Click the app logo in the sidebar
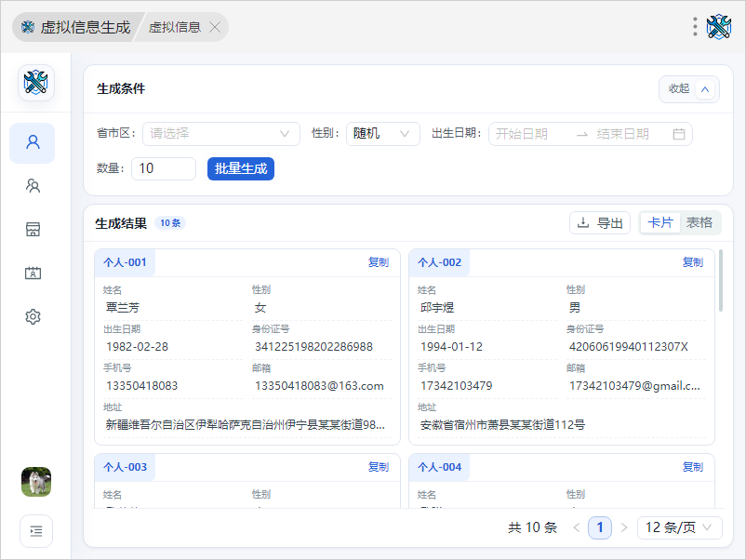Screen dimensions: 746x560 point(36,83)
